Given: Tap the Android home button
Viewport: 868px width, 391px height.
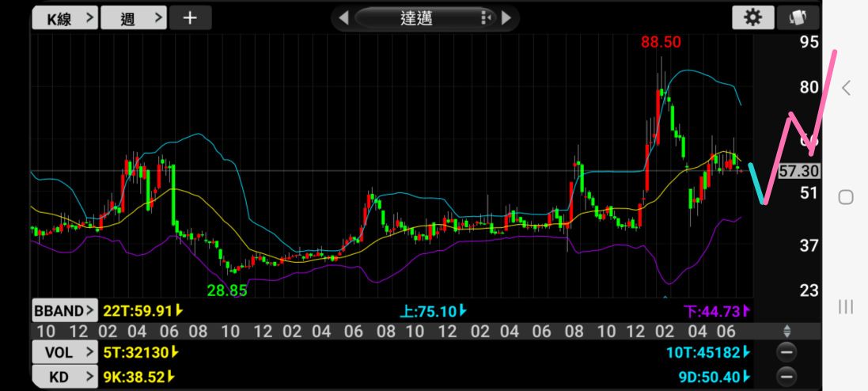Looking at the screenshot, I should pyautogui.click(x=846, y=196).
